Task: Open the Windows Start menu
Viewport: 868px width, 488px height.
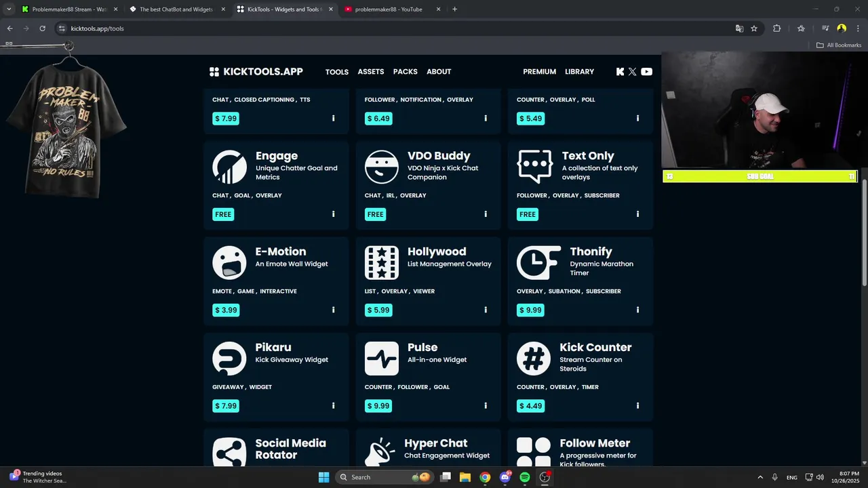Action: [x=323, y=477]
